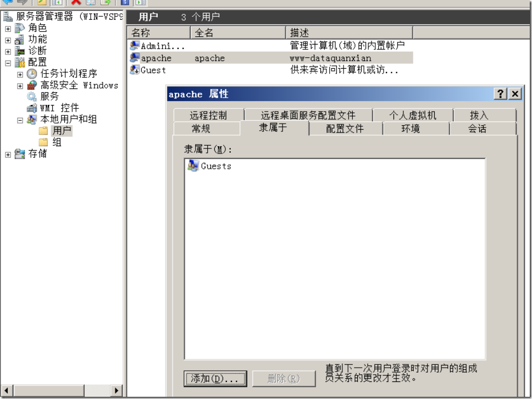Click the 添加(D)... button
The width and height of the screenshot is (532, 399).
tap(215, 378)
